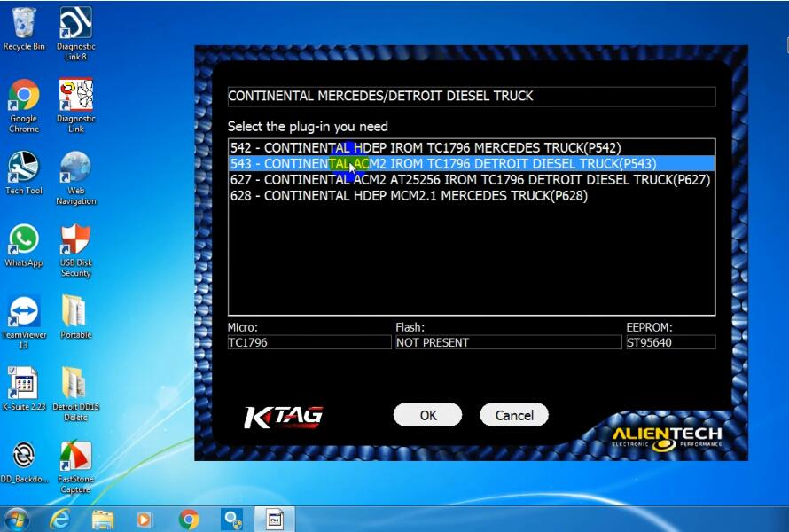Screen dimensions: 789x532
Task: Click the KTAG logo in dialog
Action: tap(284, 418)
